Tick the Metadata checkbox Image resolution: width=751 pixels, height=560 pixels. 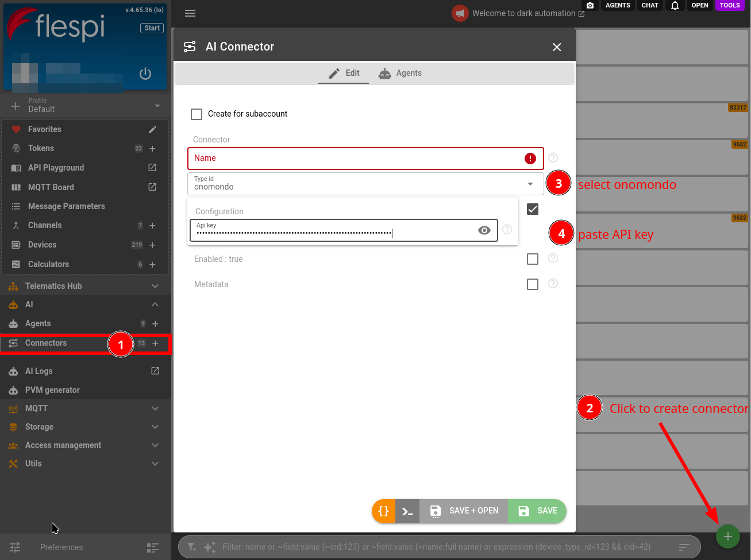click(x=533, y=284)
